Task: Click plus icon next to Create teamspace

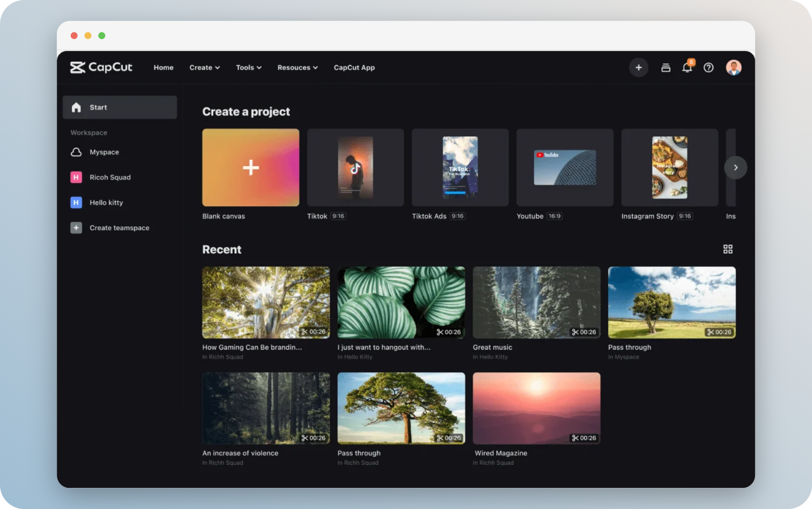Action: (x=76, y=228)
